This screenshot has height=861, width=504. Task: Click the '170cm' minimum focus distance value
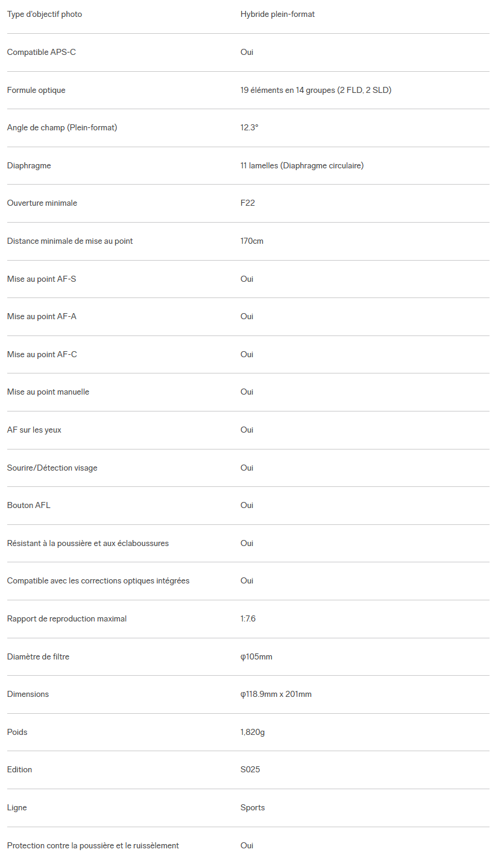(252, 241)
